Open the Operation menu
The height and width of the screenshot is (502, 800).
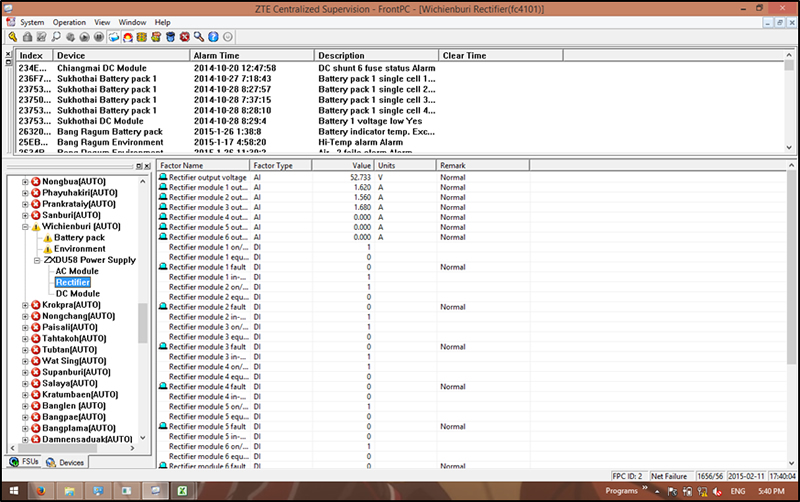[x=69, y=21]
